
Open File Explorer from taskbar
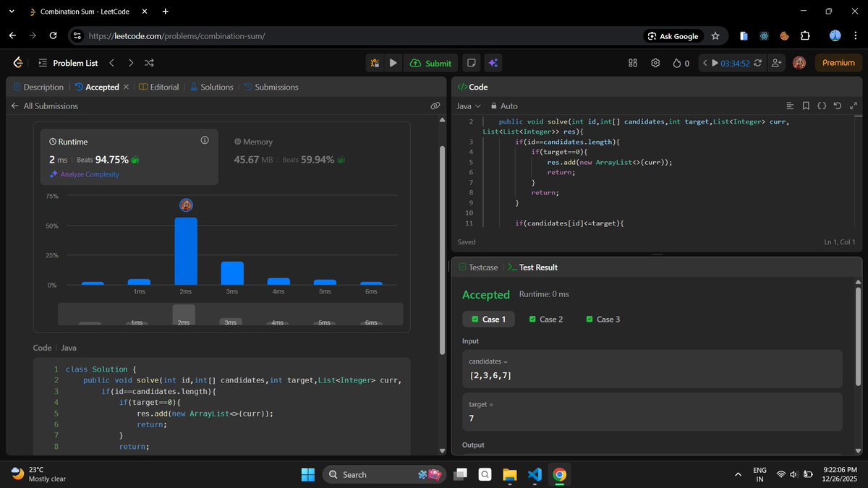click(510, 474)
